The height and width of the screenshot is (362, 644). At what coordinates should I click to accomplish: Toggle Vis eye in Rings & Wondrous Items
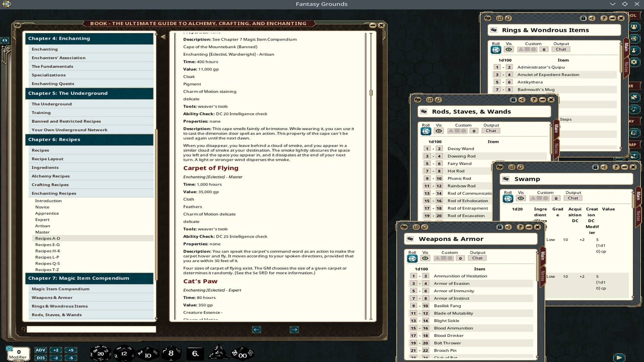click(x=508, y=49)
